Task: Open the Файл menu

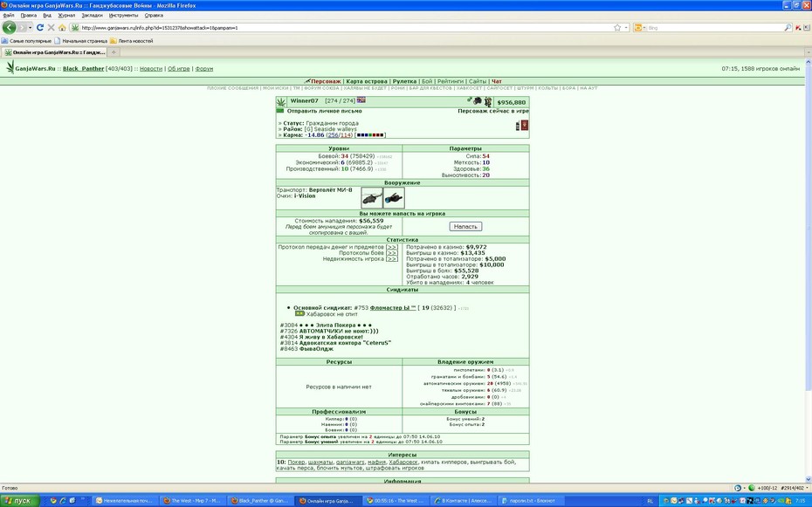Action: tap(8, 16)
